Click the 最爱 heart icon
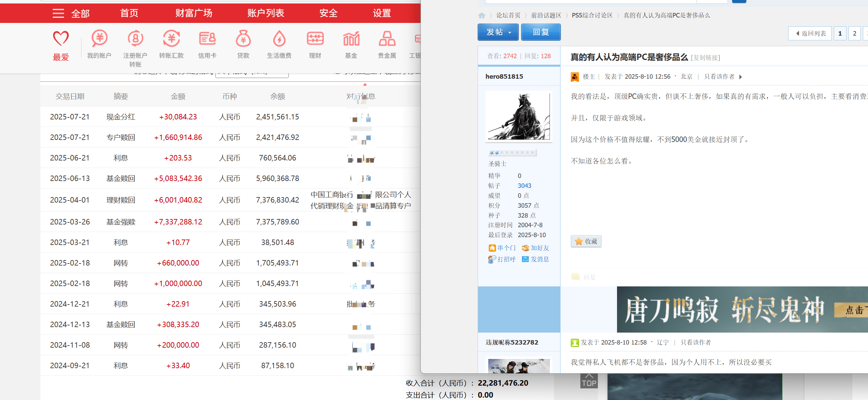Viewport: 868px width, 400px height. (x=61, y=39)
